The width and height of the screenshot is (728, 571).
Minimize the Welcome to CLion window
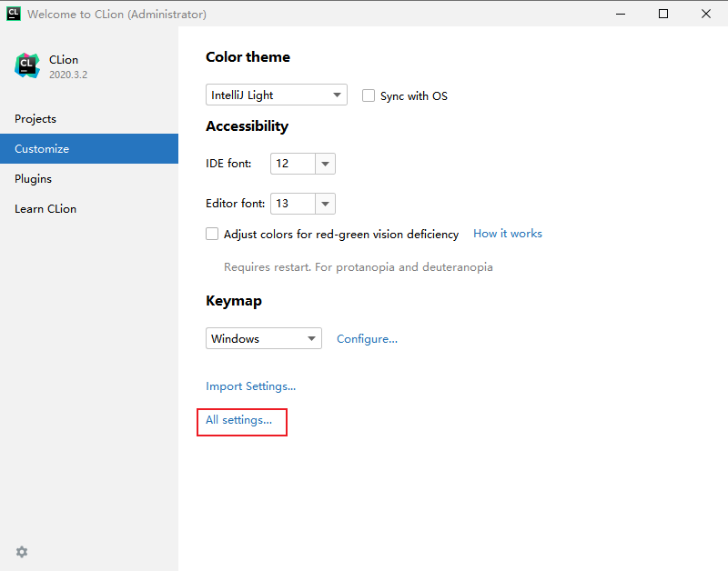[x=621, y=14]
